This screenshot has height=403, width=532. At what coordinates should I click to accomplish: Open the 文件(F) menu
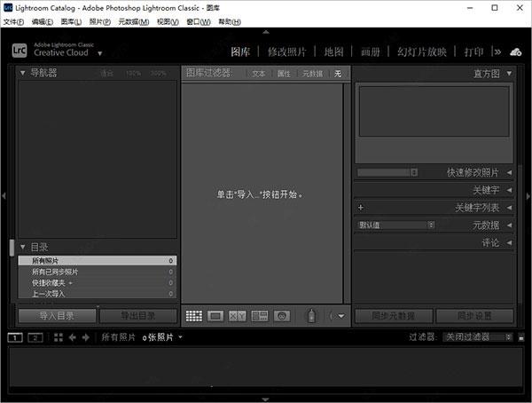(13, 22)
